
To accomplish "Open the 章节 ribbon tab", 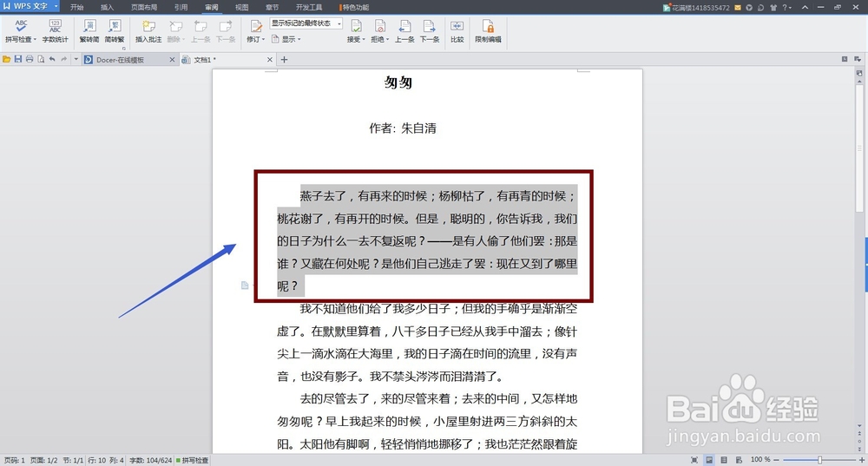I will coord(272,7).
